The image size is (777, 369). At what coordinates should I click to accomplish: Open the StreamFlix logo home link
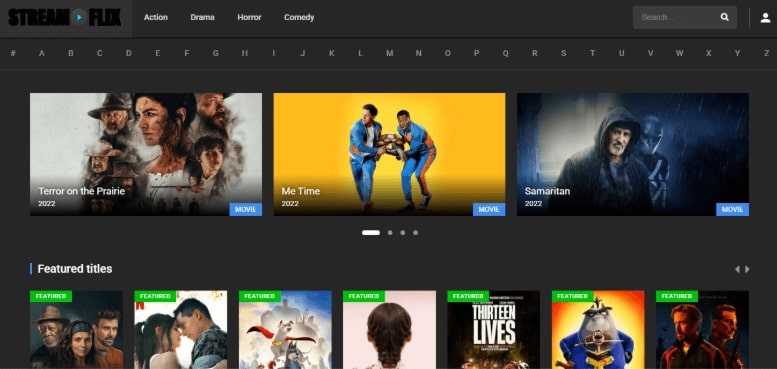click(65, 17)
